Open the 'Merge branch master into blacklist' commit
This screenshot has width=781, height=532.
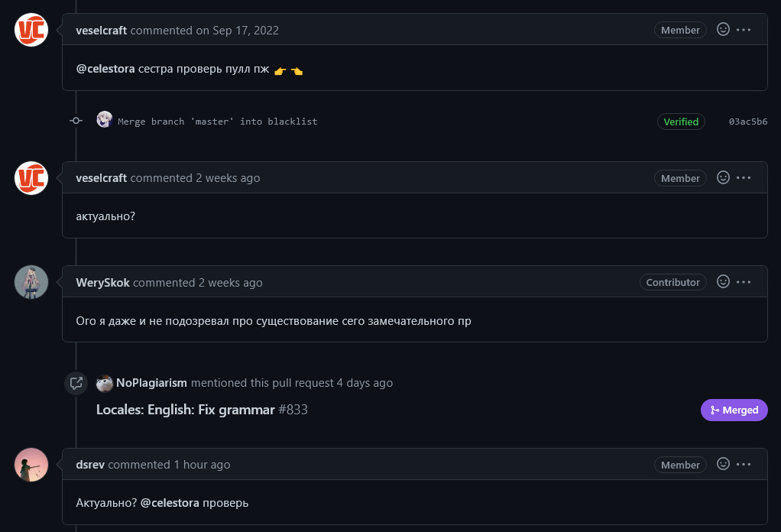click(x=217, y=122)
